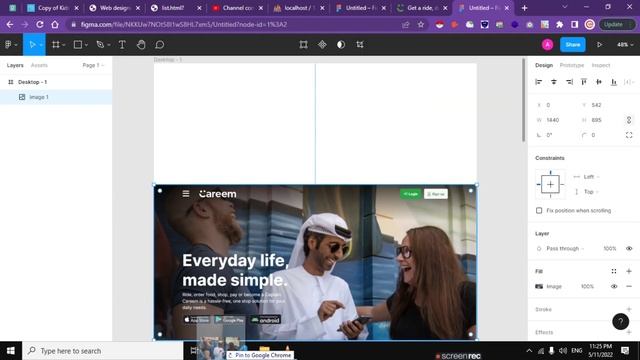Click the Crop image icon

click(360, 44)
